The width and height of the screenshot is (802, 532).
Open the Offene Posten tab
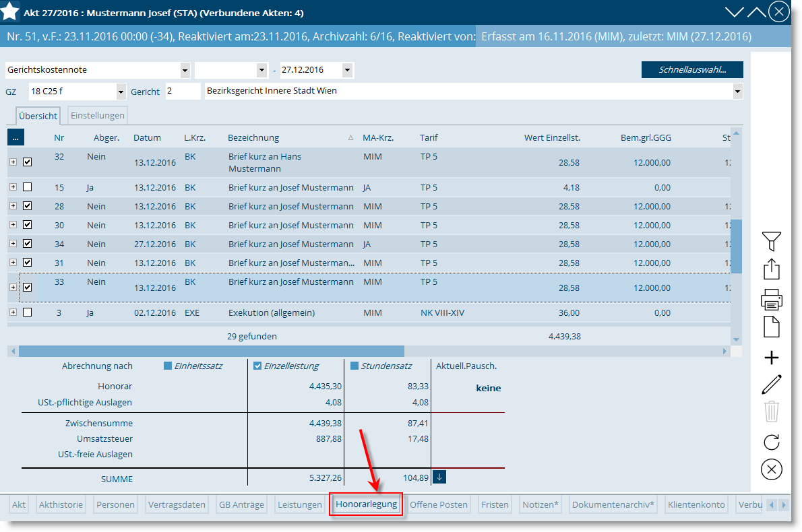[438, 504]
